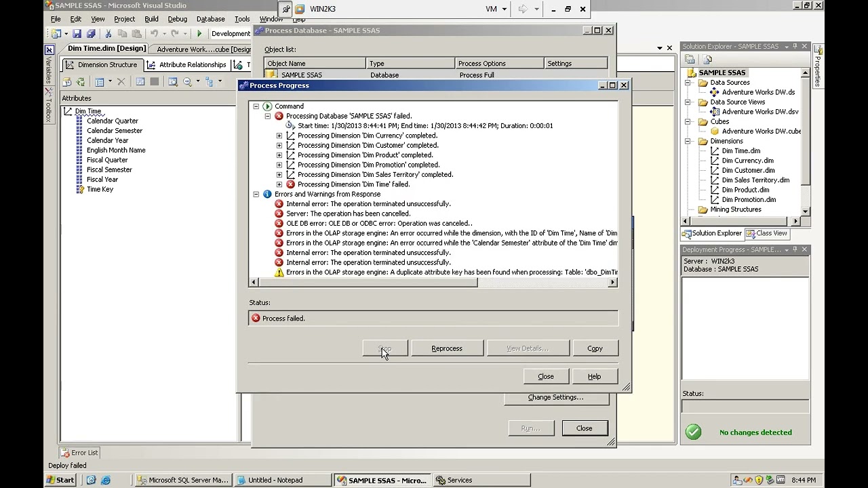Click the green Start debugging arrow
Image resolution: width=868 pixels, height=488 pixels.
(x=199, y=34)
